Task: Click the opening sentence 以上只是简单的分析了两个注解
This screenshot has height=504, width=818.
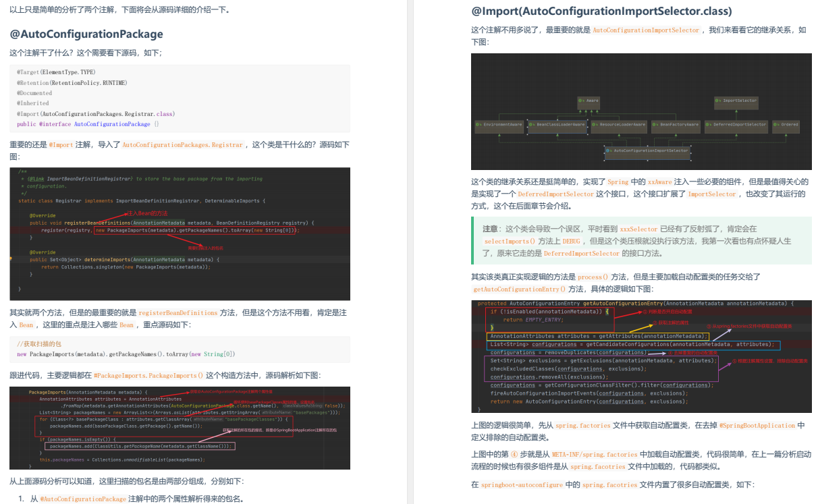Action: coord(119,10)
